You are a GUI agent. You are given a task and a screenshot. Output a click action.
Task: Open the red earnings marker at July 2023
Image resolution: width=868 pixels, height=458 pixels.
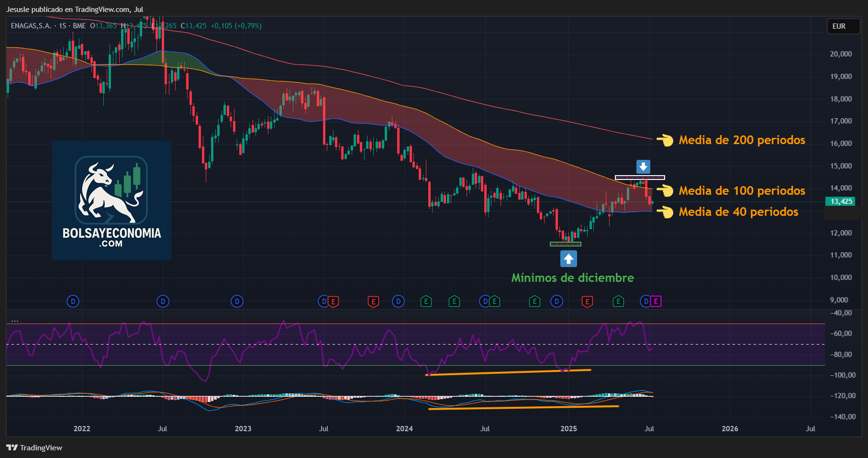[334, 302]
